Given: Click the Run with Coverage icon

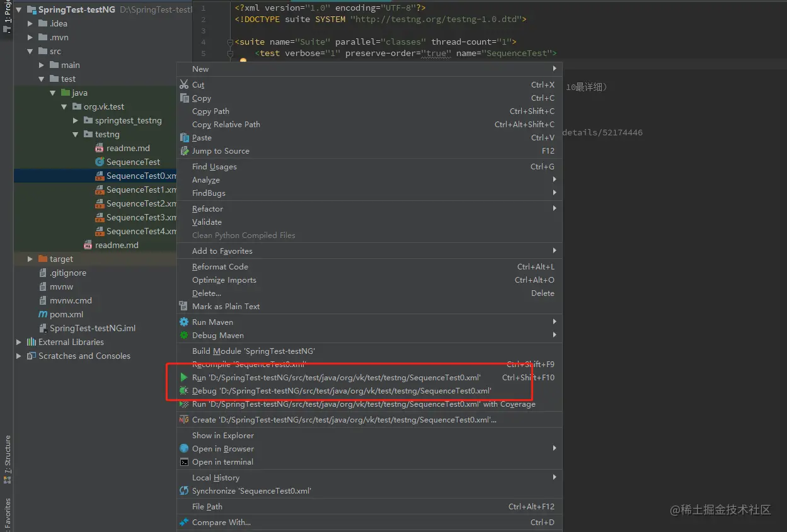Looking at the screenshot, I should tap(184, 404).
